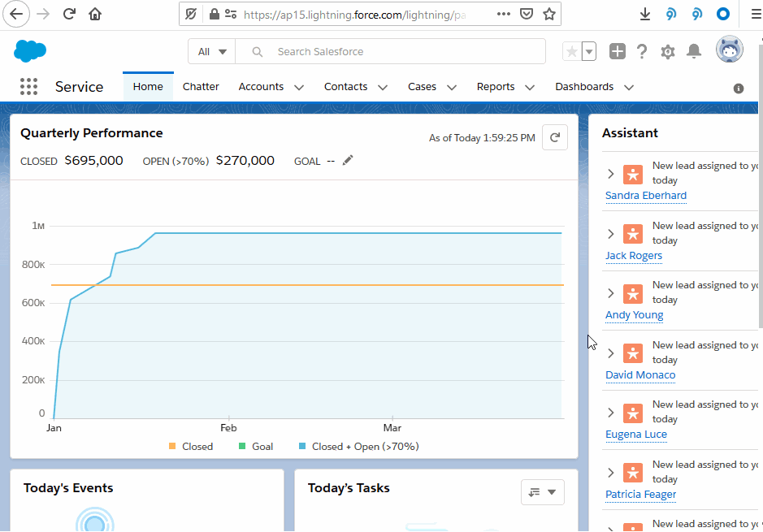Screen dimensions: 763x532
Task: Open the user profile avatar
Action: tap(729, 50)
